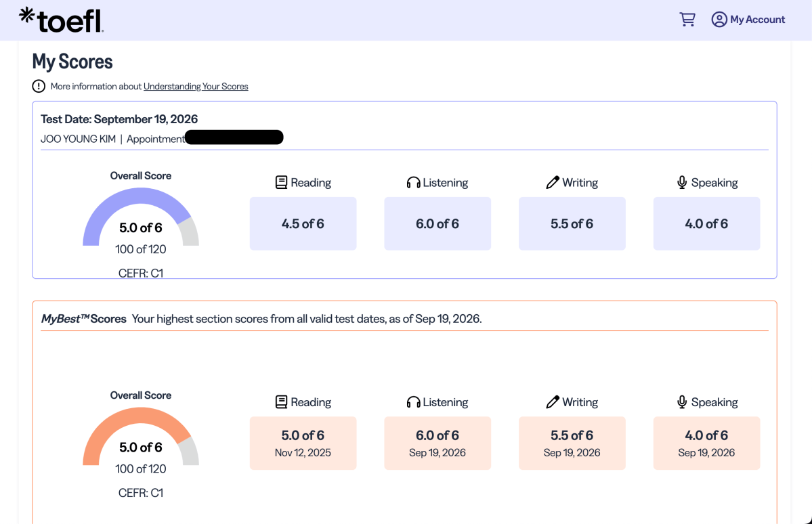This screenshot has height=524, width=812.
Task: Click the My Scores heading
Action: pos(72,62)
